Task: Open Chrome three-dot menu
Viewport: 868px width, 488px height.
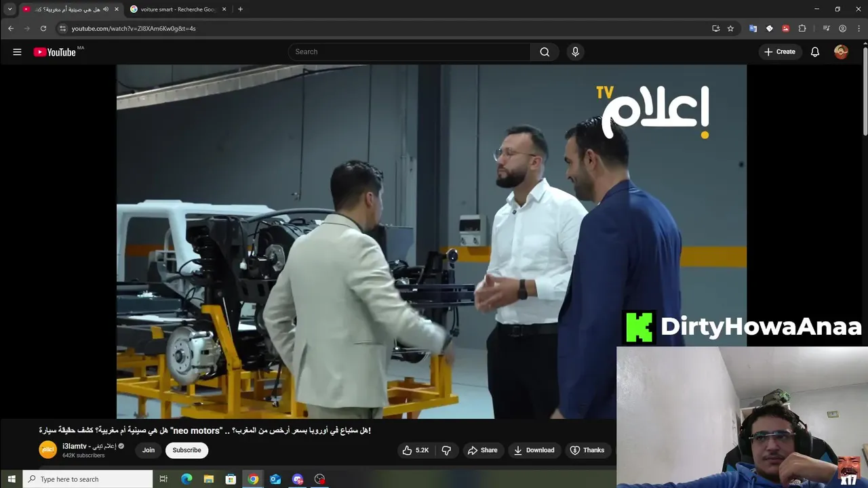Action: 858,28
